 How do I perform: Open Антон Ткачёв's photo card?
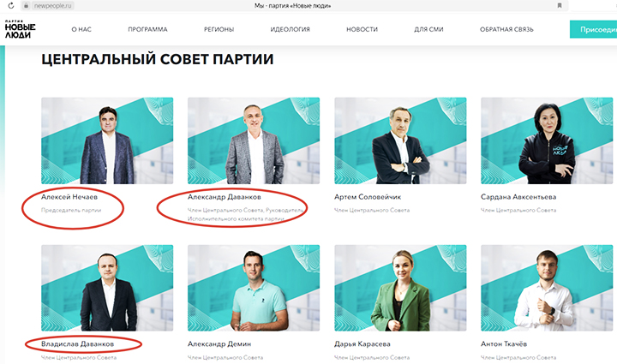coord(547,288)
